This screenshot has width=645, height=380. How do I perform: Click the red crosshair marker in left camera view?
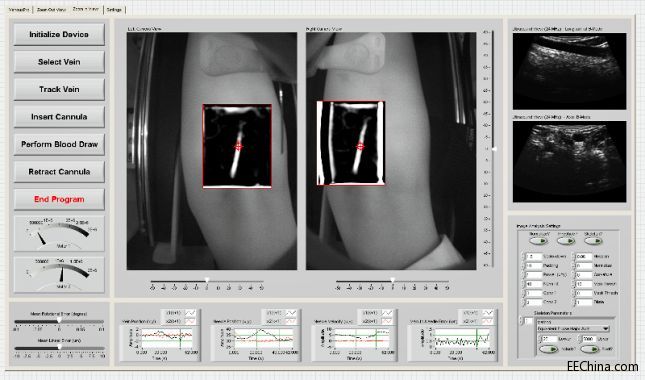click(x=238, y=146)
